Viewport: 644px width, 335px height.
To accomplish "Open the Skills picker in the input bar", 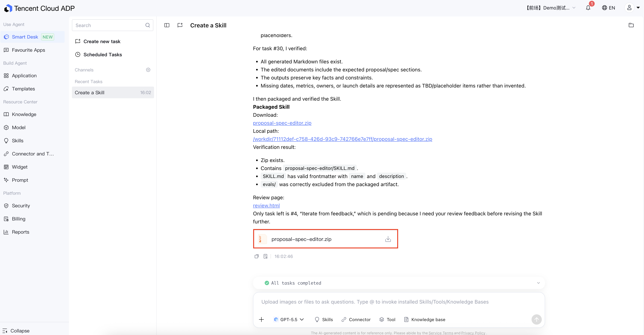I will pyautogui.click(x=324, y=319).
